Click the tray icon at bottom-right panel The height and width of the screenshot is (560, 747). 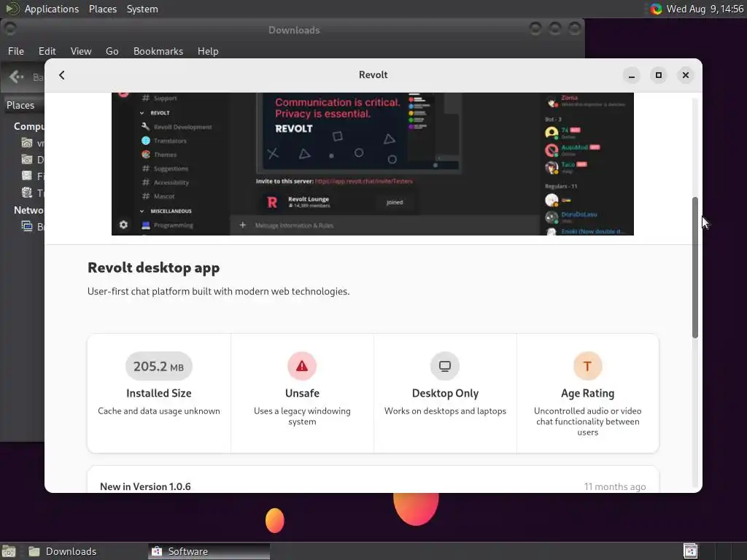coord(690,551)
